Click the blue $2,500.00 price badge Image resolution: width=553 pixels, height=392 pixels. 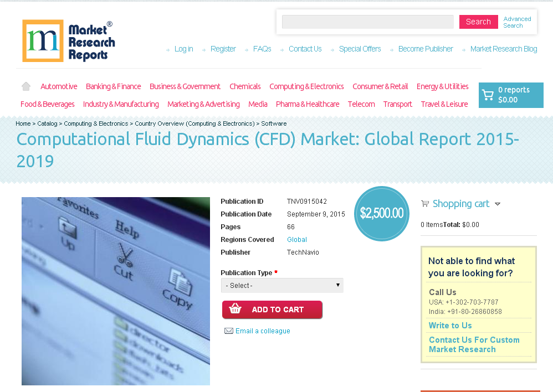pyautogui.click(x=381, y=214)
